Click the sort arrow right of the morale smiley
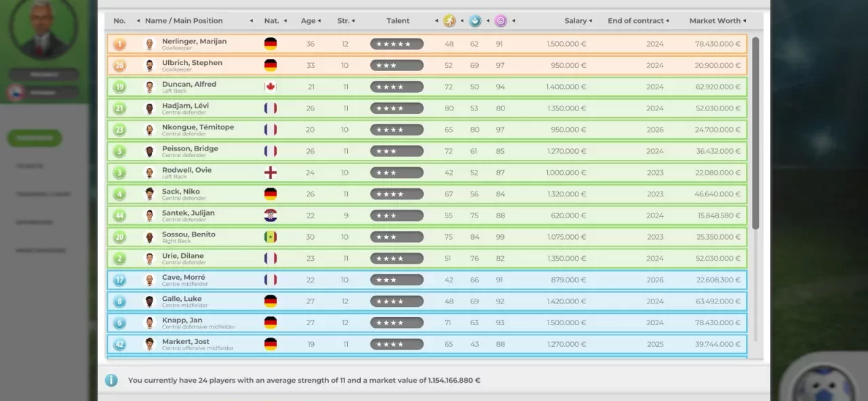Viewport: 868px width, 401px height. point(513,21)
